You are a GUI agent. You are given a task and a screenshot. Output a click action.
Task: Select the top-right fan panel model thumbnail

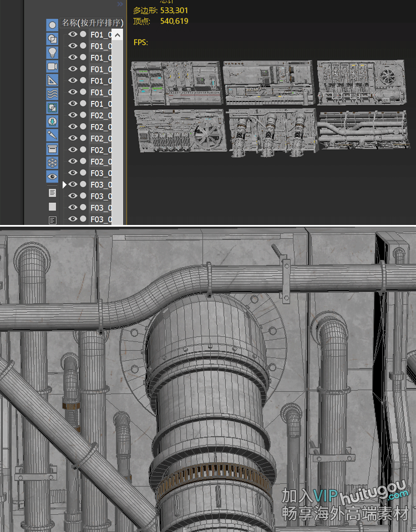pos(362,83)
